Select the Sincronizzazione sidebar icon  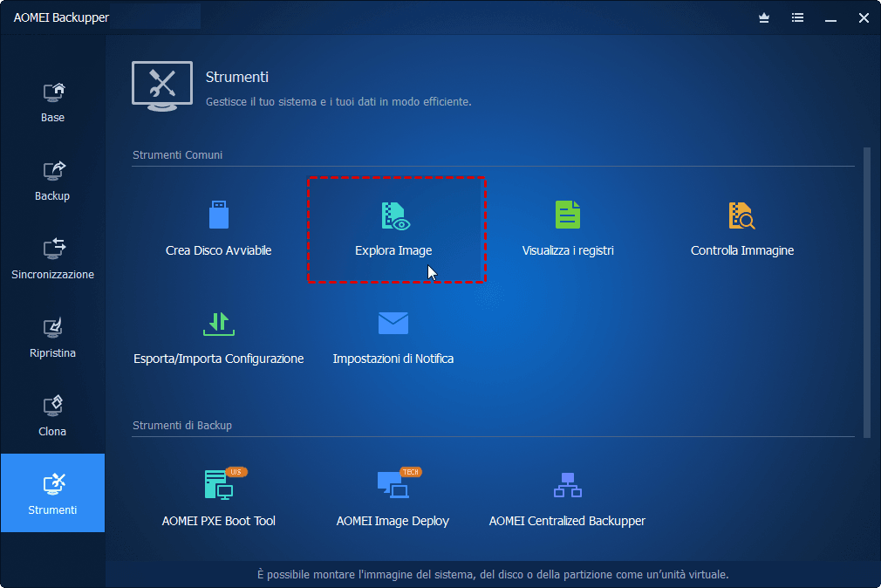[54, 249]
